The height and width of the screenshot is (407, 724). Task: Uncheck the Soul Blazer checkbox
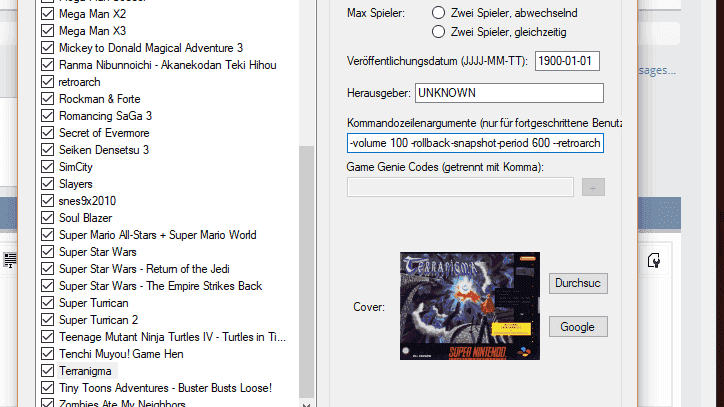[48, 218]
